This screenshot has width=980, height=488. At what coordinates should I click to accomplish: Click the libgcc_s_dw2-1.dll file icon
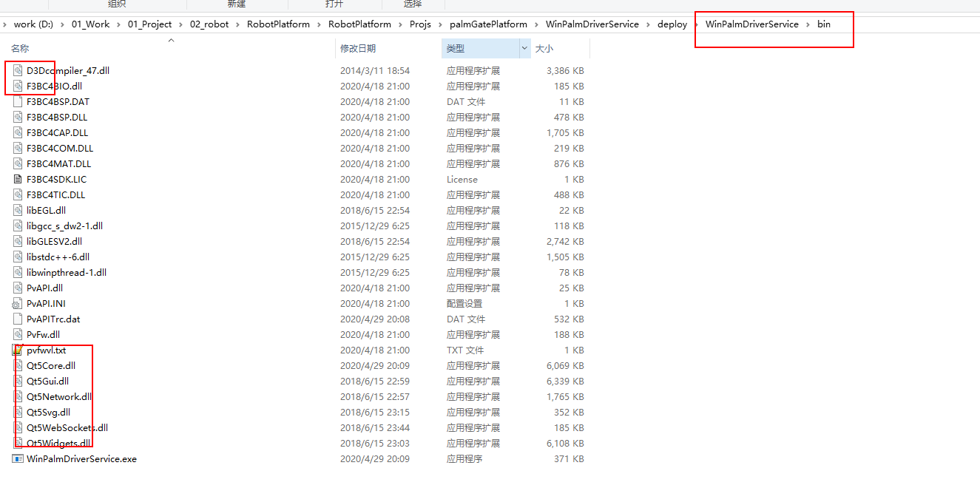click(18, 226)
